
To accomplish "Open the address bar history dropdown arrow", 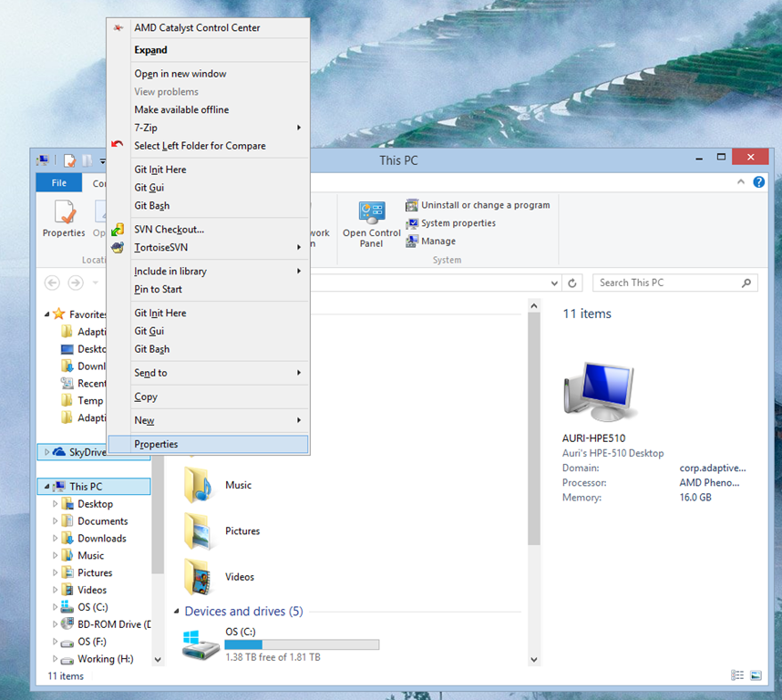I will pos(552,283).
